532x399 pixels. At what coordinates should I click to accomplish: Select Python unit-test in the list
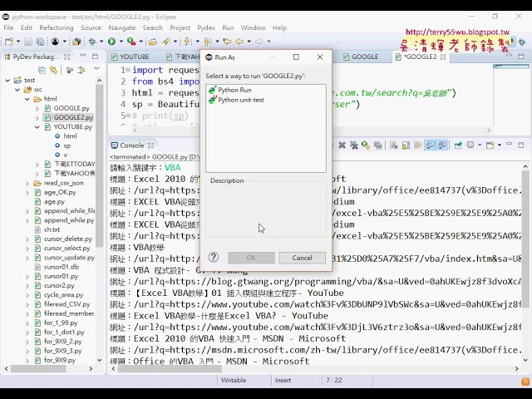pyautogui.click(x=236, y=100)
